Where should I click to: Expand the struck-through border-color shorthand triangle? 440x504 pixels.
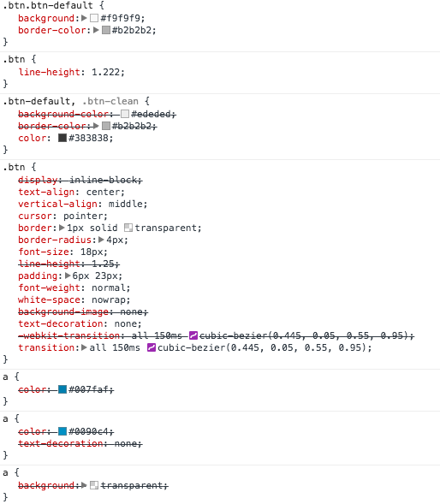click(x=96, y=126)
